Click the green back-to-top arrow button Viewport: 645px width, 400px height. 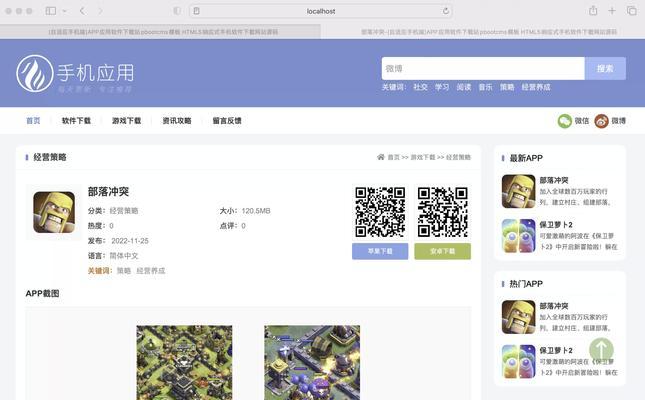click(601, 350)
